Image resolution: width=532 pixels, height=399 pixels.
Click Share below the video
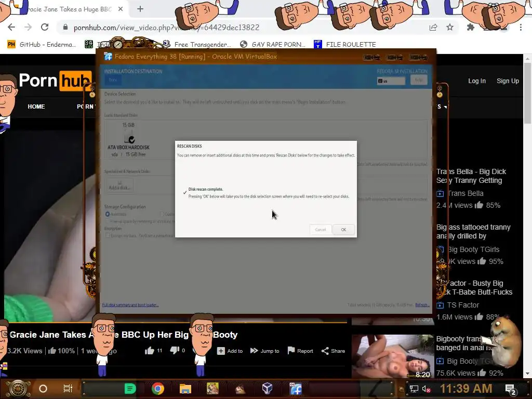[x=333, y=351]
